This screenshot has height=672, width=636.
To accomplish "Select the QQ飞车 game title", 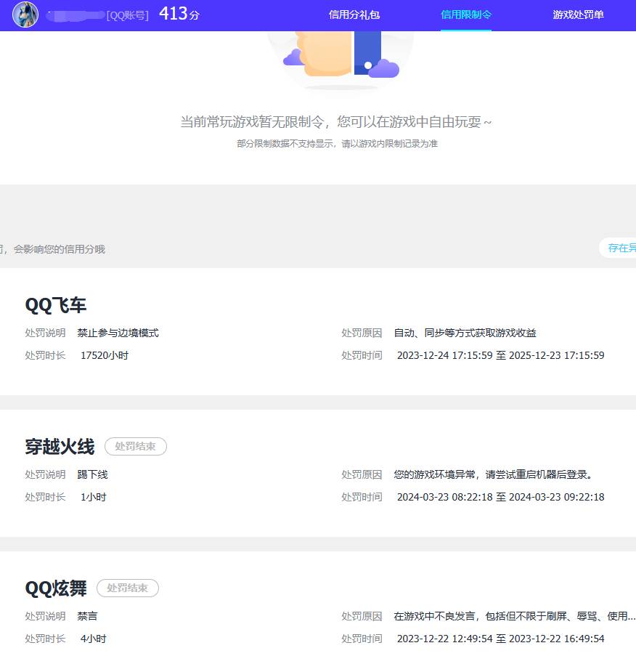I will click(54, 305).
